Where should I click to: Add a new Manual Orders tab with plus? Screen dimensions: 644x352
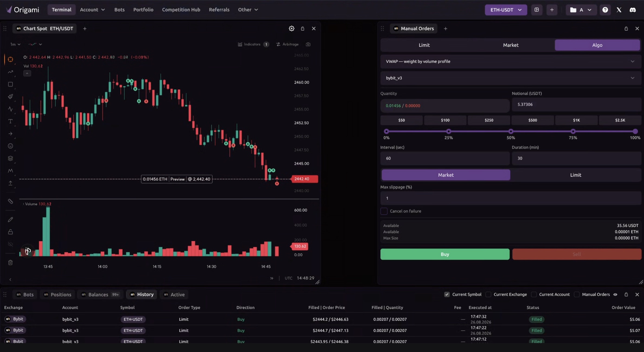pos(445,29)
